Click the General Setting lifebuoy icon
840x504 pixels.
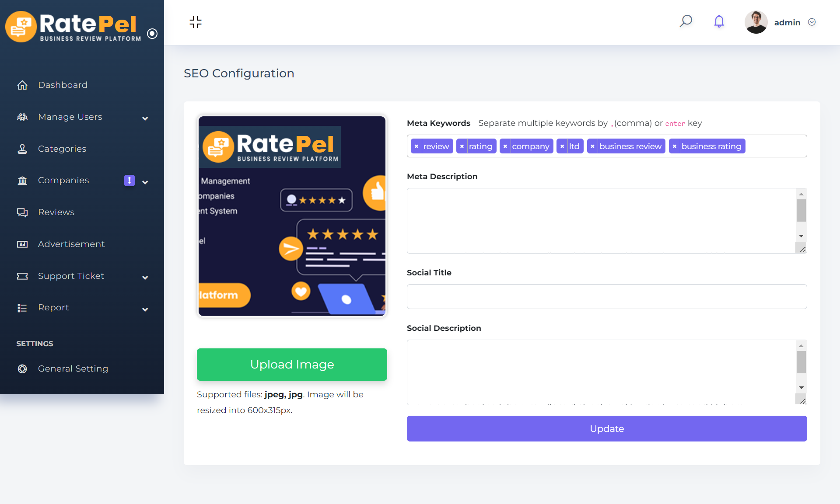(22, 368)
